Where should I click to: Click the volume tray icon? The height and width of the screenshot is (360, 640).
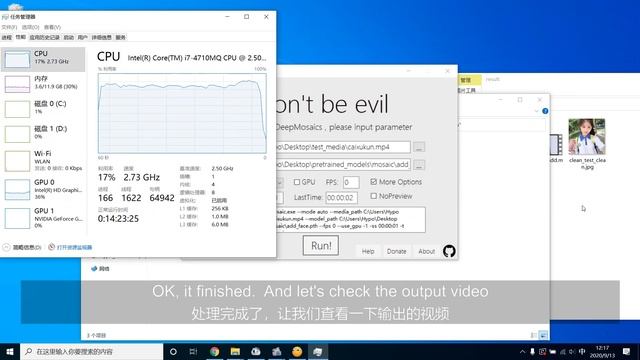pos(572,351)
